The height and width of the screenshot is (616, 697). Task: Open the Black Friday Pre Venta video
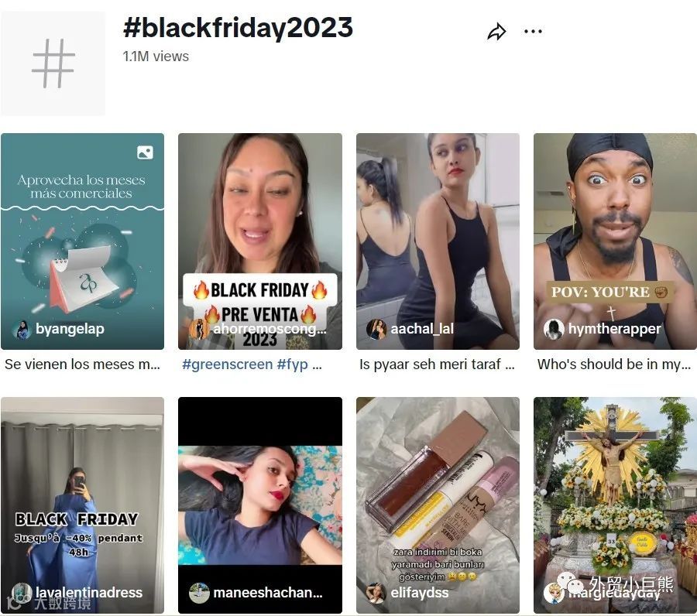(260, 241)
